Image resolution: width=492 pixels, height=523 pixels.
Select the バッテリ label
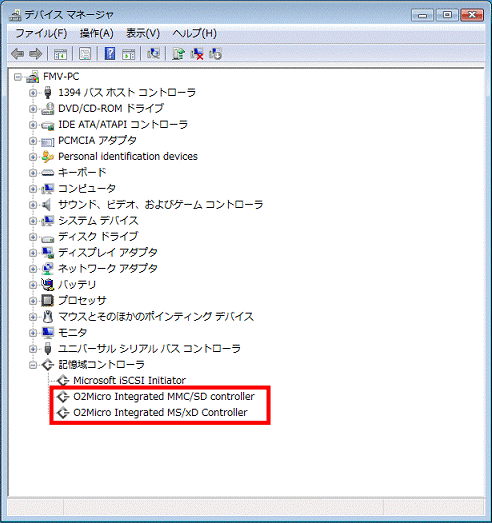tap(77, 285)
